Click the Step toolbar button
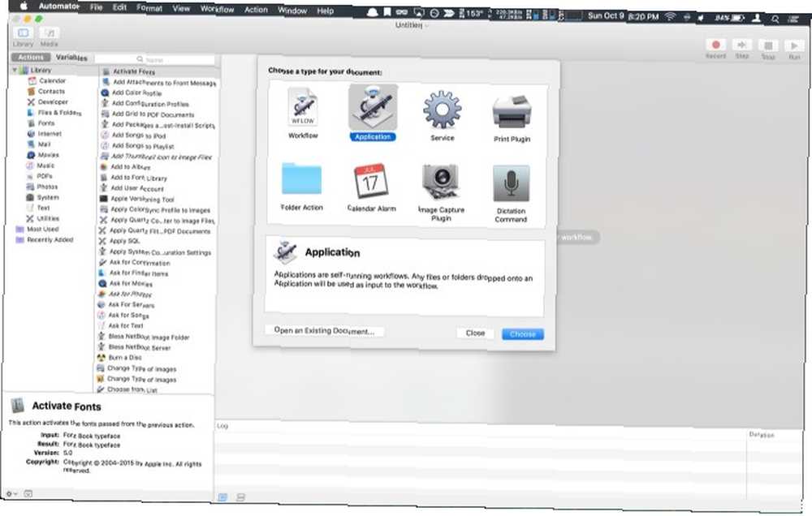The height and width of the screenshot is (516, 812). tap(742, 49)
